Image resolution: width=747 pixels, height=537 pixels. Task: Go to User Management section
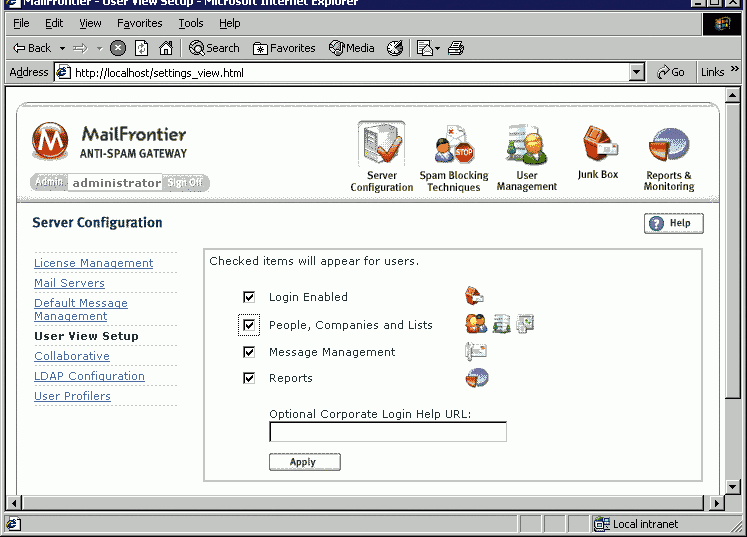[x=526, y=158]
